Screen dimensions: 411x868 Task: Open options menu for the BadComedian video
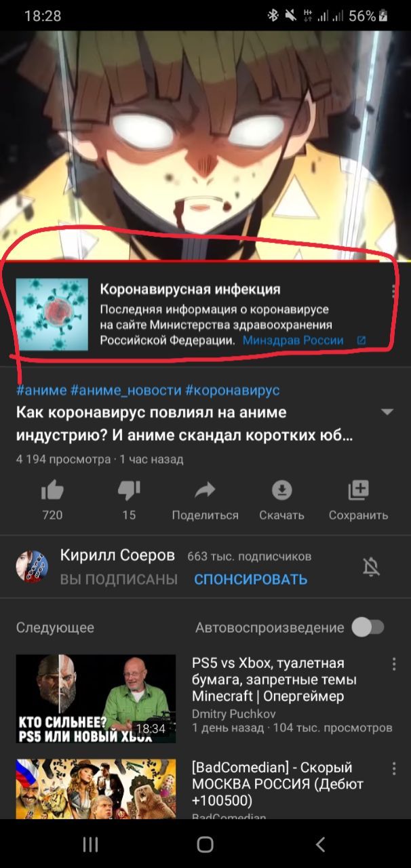click(x=394, y=768)
